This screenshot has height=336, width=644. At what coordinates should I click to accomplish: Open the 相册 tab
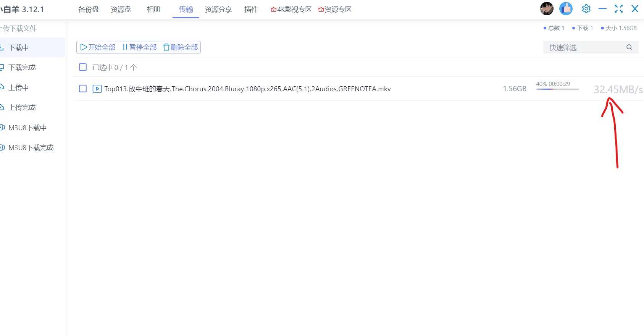pyautogui.click(x=153, y=10)
